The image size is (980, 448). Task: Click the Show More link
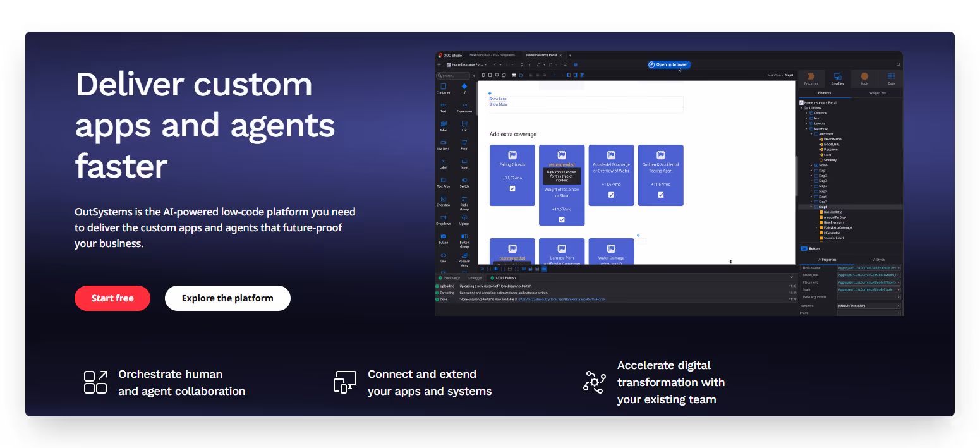tap(498, 104)
